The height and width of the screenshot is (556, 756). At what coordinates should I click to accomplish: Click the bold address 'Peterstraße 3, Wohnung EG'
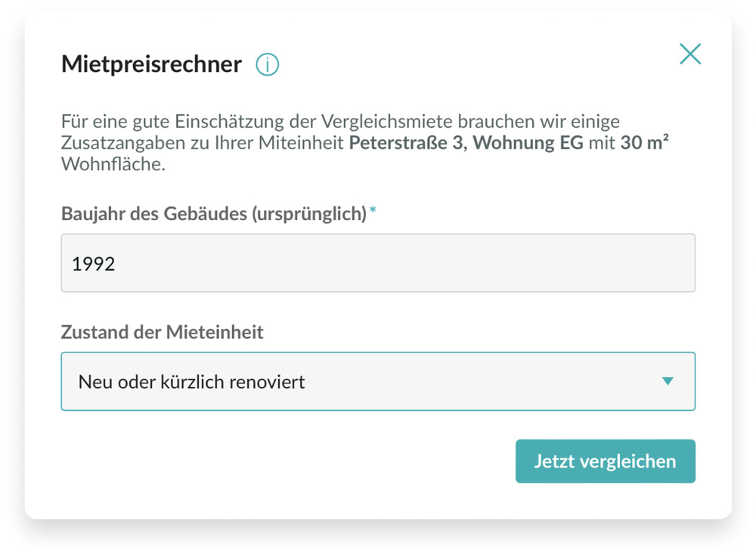466,142
